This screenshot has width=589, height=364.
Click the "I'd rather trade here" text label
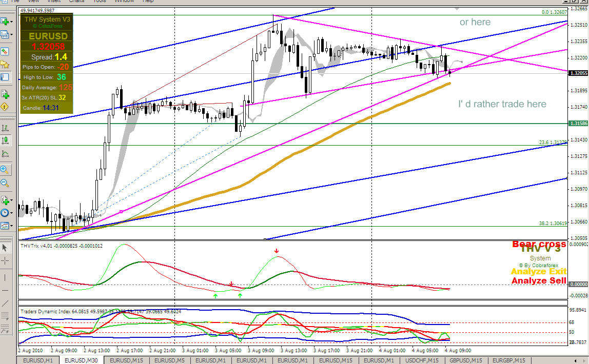[x=502, y=104]
